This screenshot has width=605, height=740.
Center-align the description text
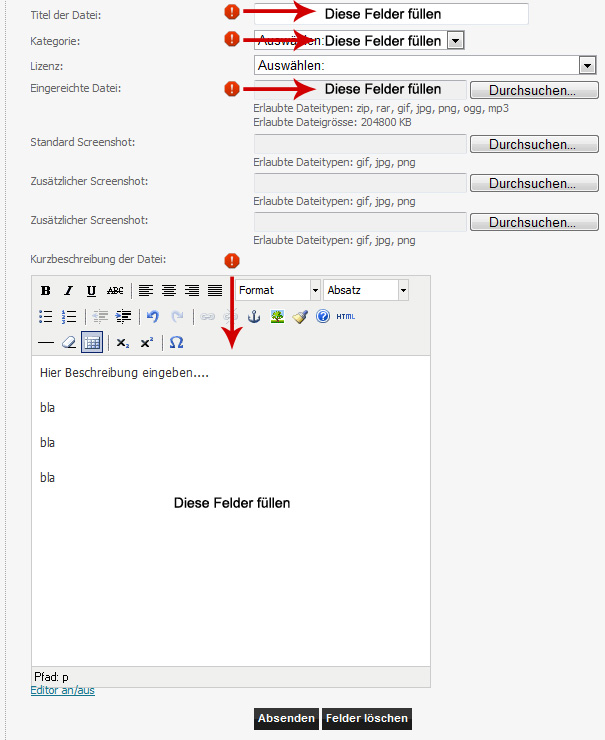(169, 291)
